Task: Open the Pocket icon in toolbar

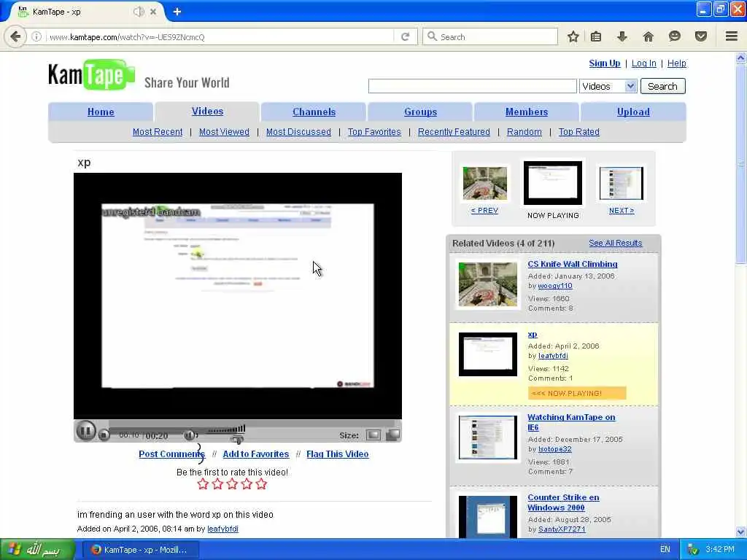Action: [701, 36]
